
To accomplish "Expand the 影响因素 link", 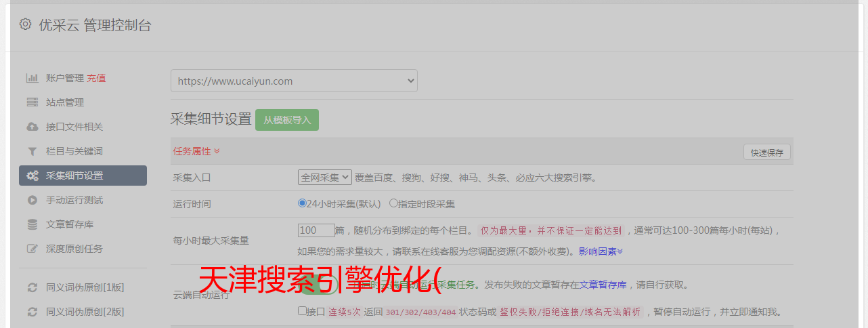I will coord(601,251).
